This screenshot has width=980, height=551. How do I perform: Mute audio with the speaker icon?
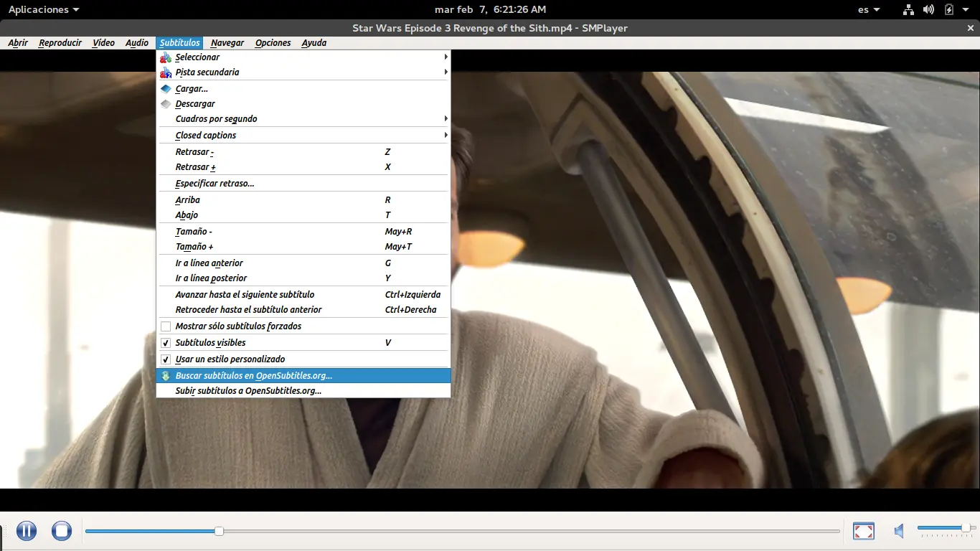(899, 531)
